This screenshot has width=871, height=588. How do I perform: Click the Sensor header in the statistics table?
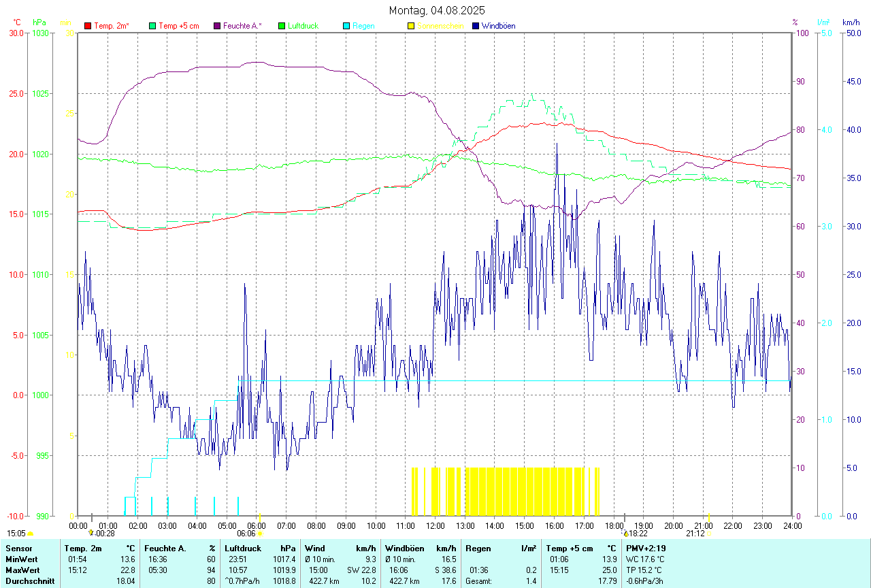pos(18,549)
